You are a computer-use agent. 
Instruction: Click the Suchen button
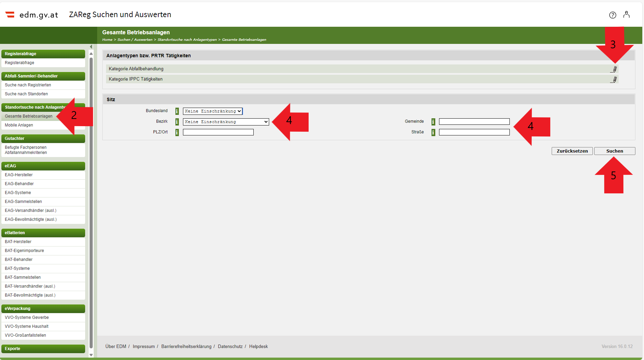[x=615, y=151]
